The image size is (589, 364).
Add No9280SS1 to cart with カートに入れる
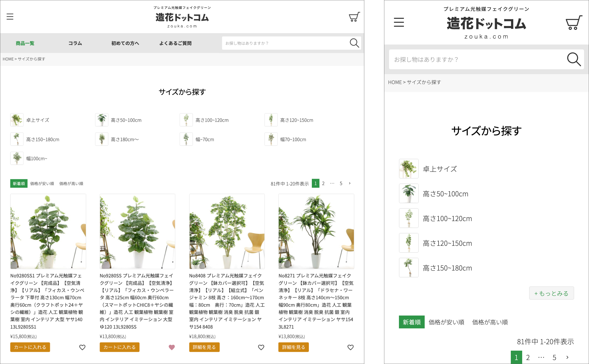click(x=30, y=347)
